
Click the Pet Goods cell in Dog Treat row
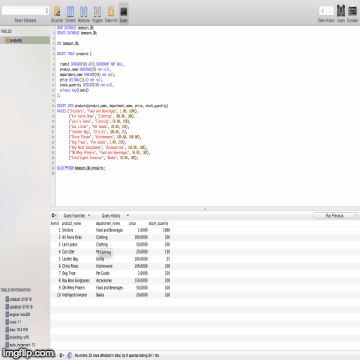tap(103, 273)
